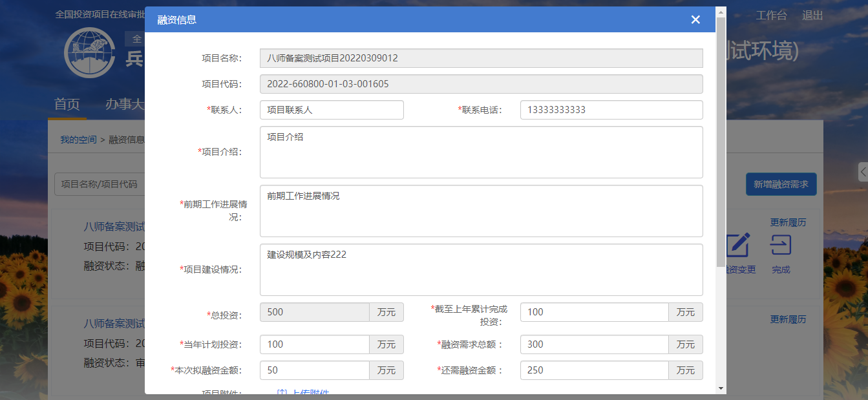Select the 融资需求总额 amount field
Viewport: 868px width, 400px height.
click(594, 344)
